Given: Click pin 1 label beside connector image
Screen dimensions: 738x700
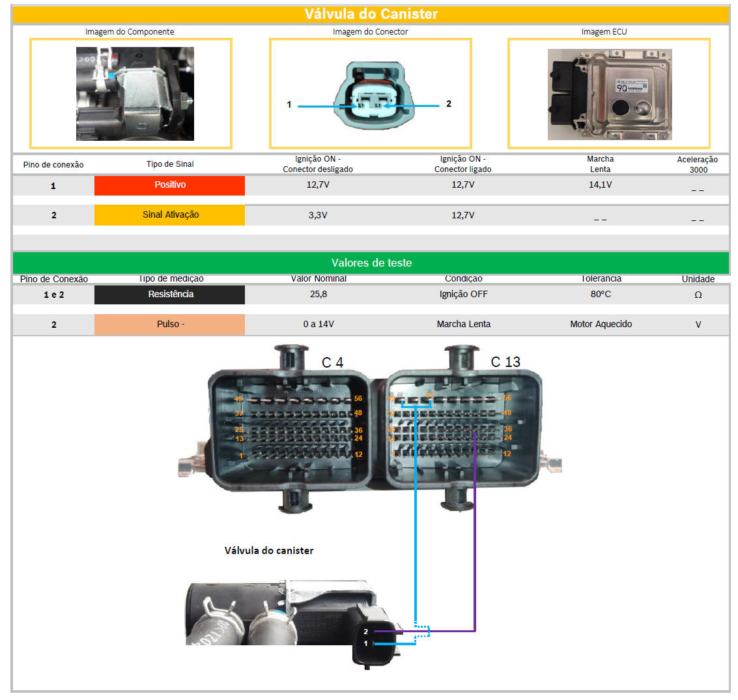Looking at the screenshot, I should pyautogui.click(x=289, y=104).
